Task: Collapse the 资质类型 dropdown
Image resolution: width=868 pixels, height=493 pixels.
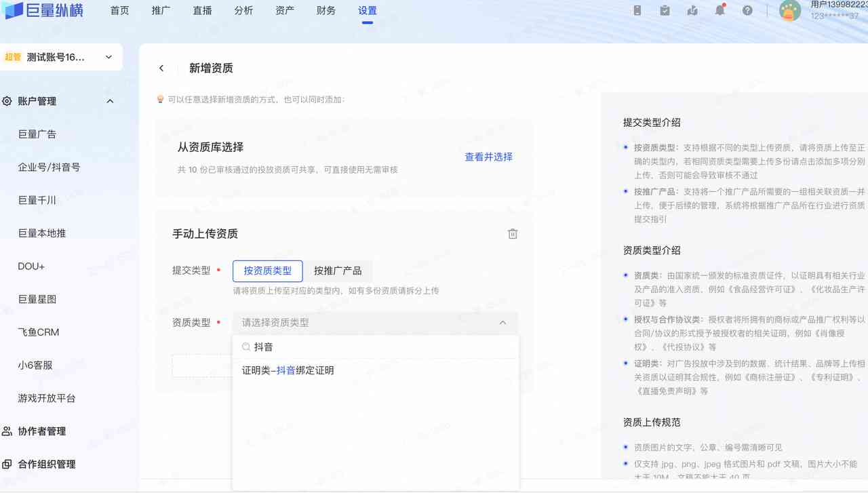Action: (502, 323)
